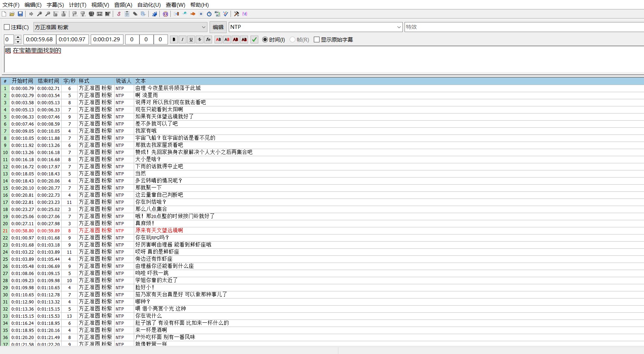Toggle strikeout formatting button
Image resolution: width=644 pixels, height=354 pixels.
tap(200, 39)
